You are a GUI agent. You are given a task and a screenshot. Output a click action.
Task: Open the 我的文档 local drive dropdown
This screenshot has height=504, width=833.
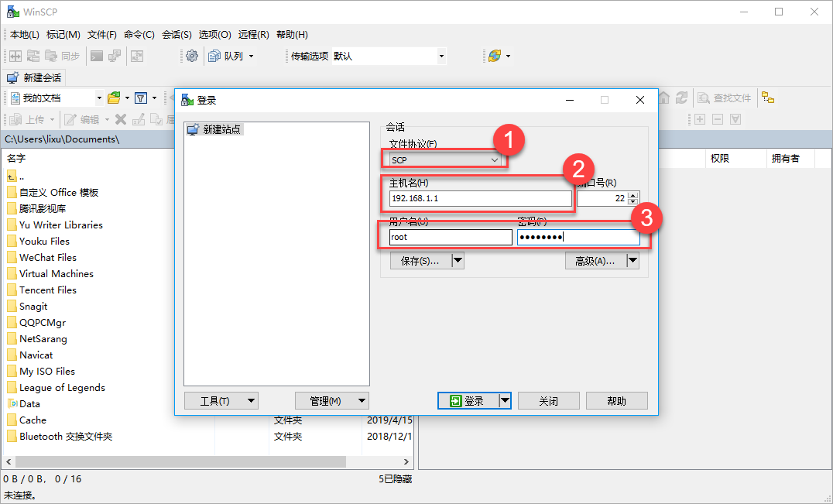tap(99, 98)
